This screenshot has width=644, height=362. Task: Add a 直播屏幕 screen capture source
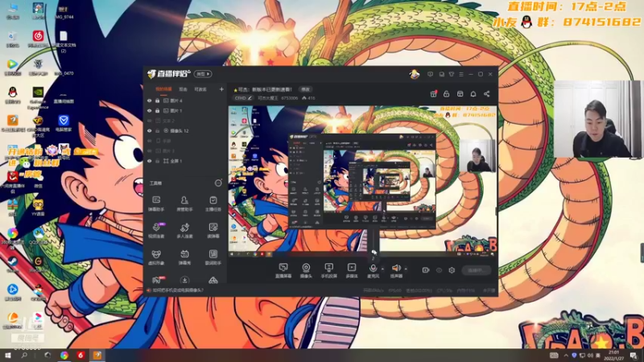click(283, 271)
